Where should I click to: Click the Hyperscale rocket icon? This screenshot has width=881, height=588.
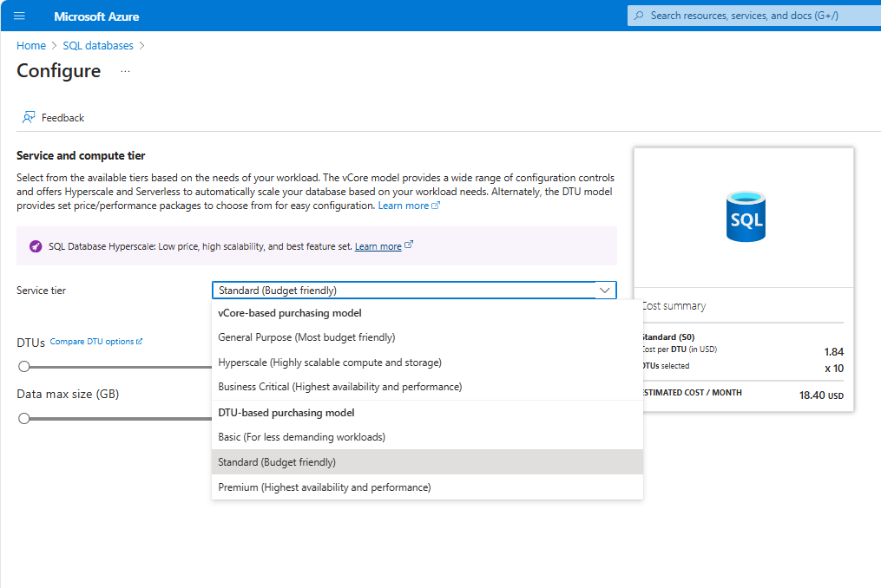[36, 246]
